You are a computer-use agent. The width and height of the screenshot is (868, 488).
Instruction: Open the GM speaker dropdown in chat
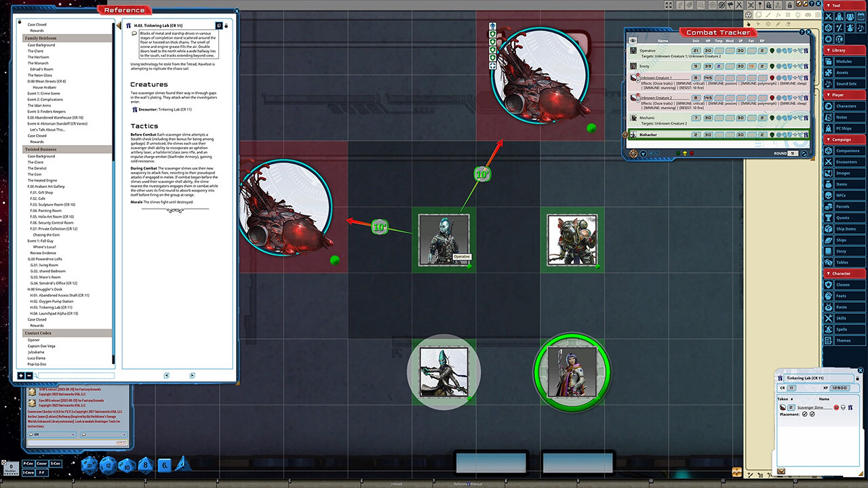point(54,434)
